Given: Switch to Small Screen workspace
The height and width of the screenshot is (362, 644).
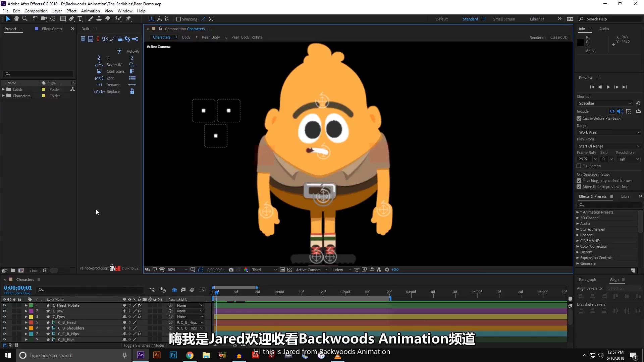Looking at the screenshot, I should click(504, 19).
